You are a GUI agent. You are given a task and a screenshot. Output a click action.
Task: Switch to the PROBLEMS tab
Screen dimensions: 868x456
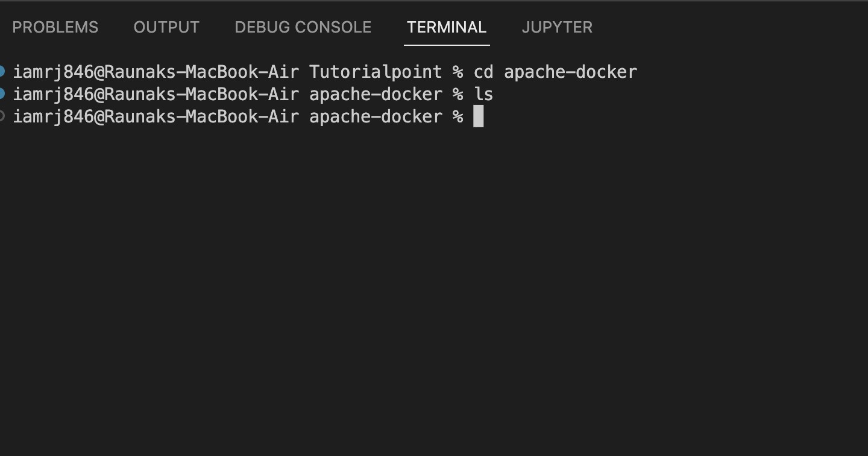click(55, 27)
